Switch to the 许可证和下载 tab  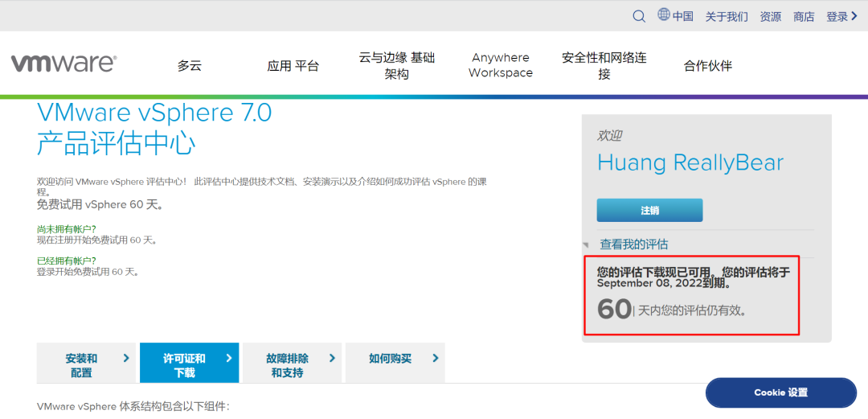(190, 363)
